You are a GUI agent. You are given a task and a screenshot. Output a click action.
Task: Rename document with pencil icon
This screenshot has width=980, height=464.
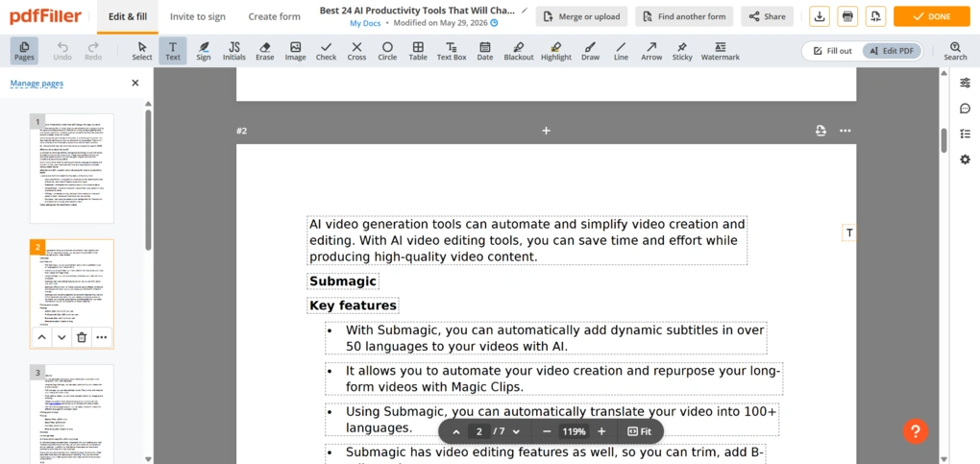[x=525, y=11]
